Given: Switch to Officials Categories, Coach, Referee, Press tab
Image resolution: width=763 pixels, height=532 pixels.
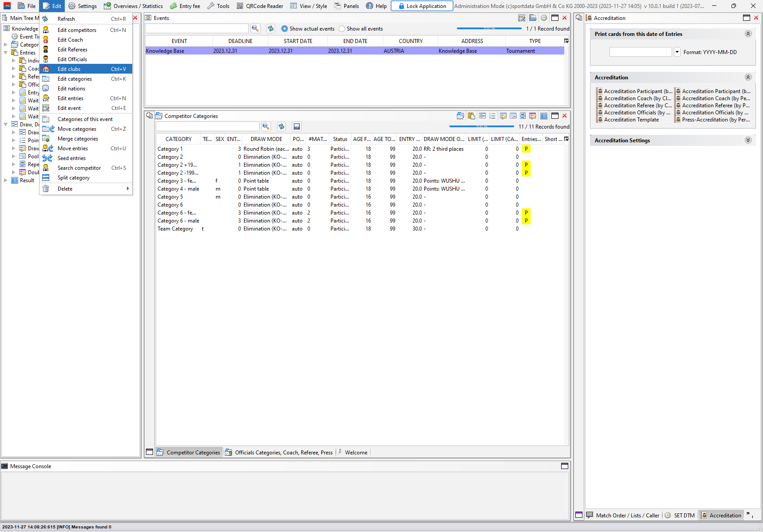Looking at the screenshot, I should click(x=279, y=453).
